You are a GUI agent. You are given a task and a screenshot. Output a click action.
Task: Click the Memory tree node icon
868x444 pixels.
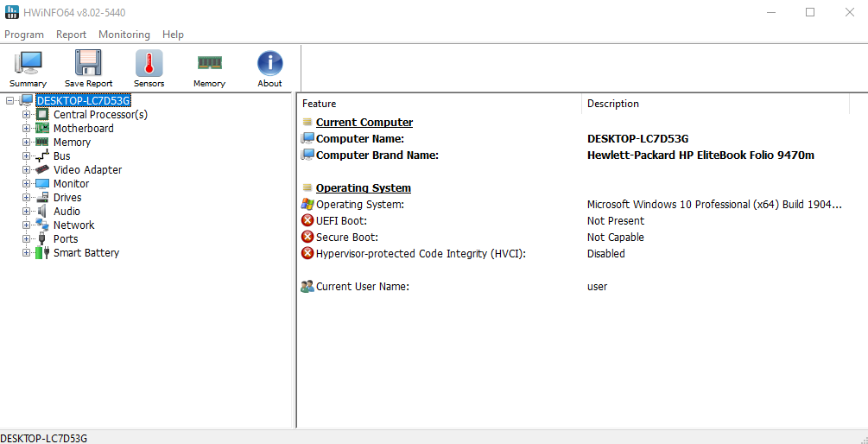pos(42,143)
